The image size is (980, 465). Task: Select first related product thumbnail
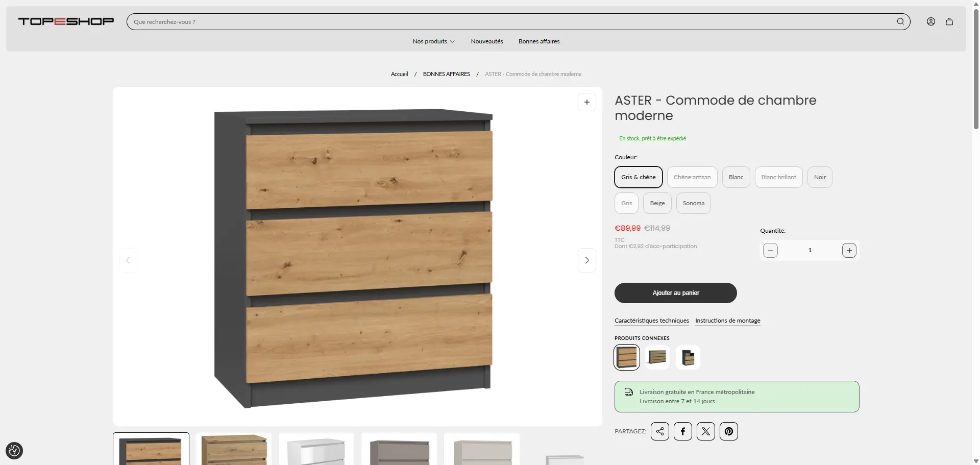coord(627,357)
